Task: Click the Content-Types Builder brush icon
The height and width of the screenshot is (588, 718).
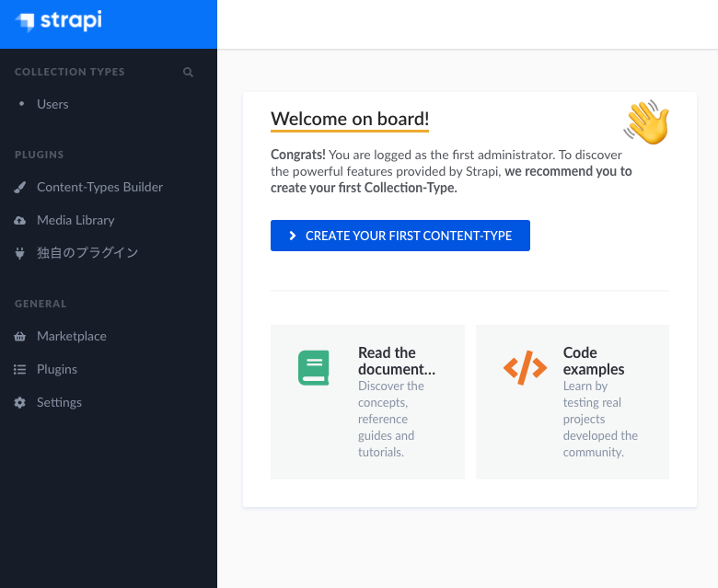Action: click(x=19, y=187)
